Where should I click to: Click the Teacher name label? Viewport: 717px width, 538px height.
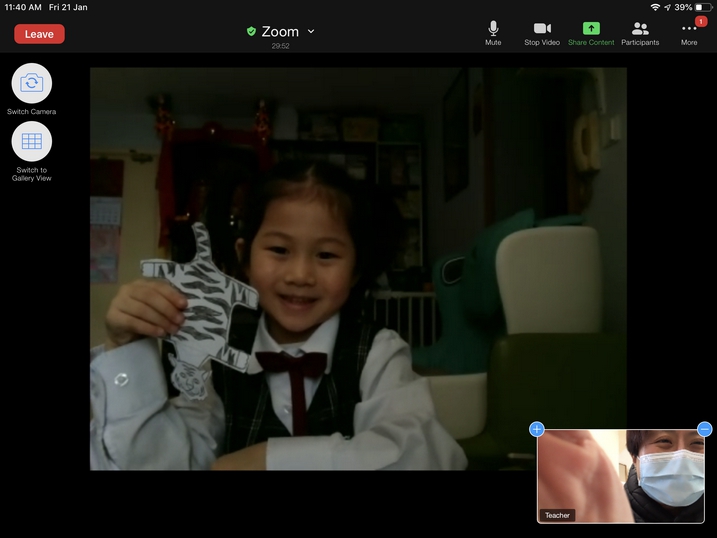557,515
